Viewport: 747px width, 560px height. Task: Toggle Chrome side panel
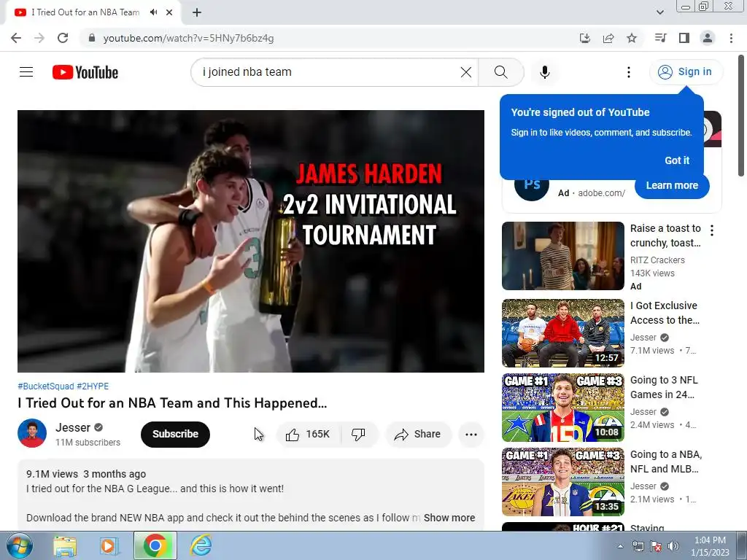684,38
